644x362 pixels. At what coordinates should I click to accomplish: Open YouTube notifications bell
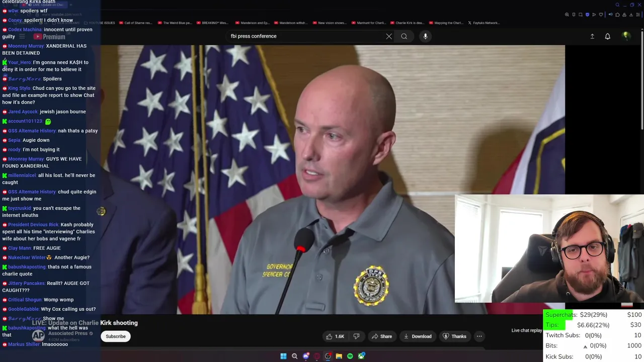(607, 36)
